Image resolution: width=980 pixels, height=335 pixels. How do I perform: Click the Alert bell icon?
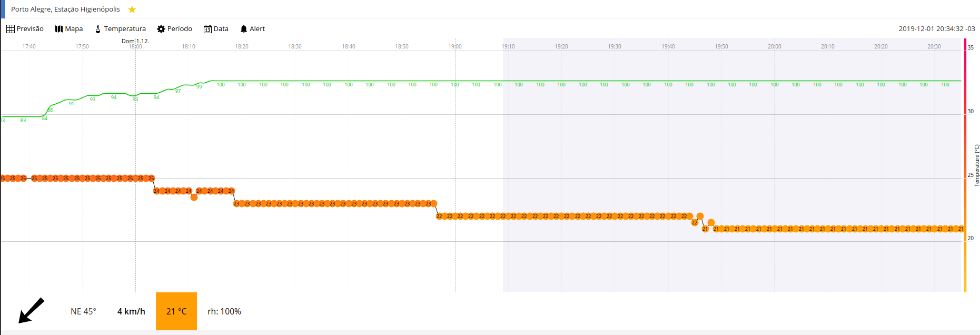click(x=244, y=29)
